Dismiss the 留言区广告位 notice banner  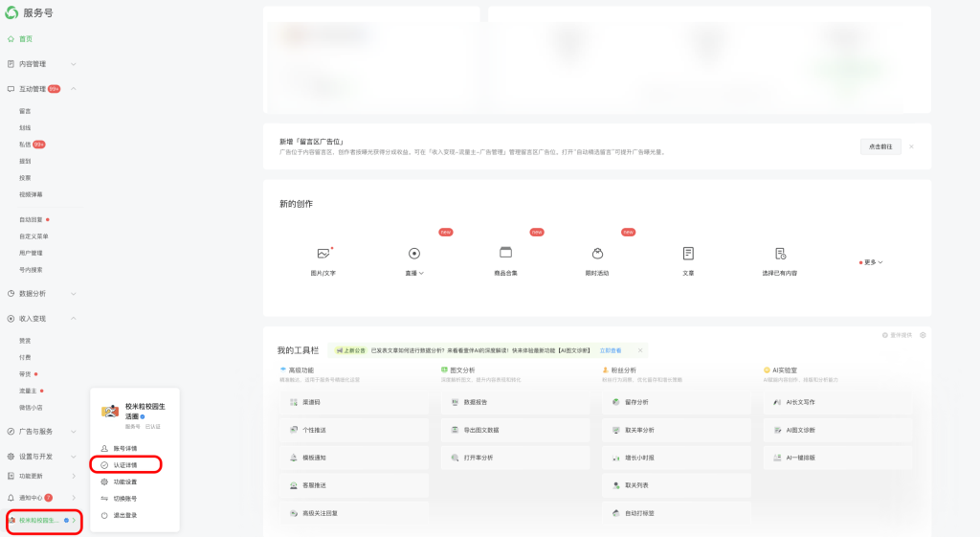(911, 146)
